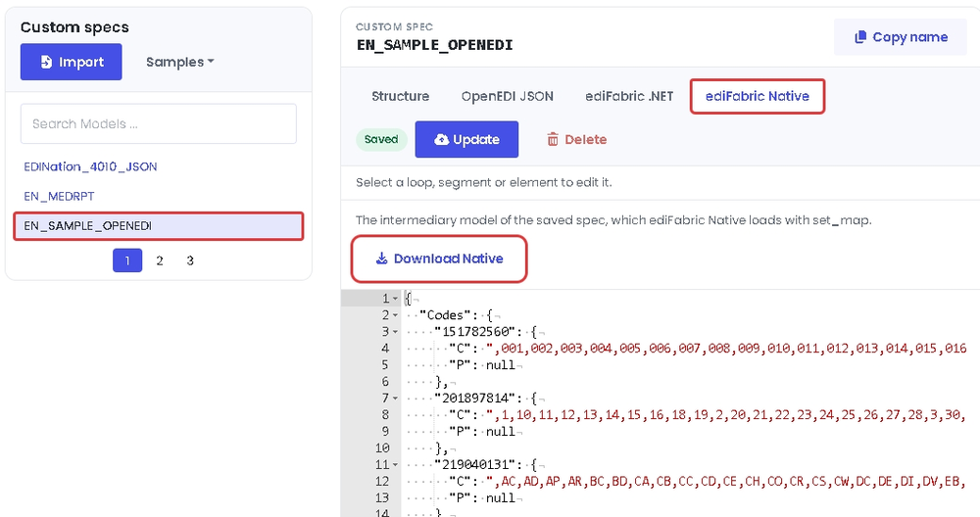This screenshot has width=980, height=517.
Task: Switch to the ediFabric Native tab
Action: (758, 96)
